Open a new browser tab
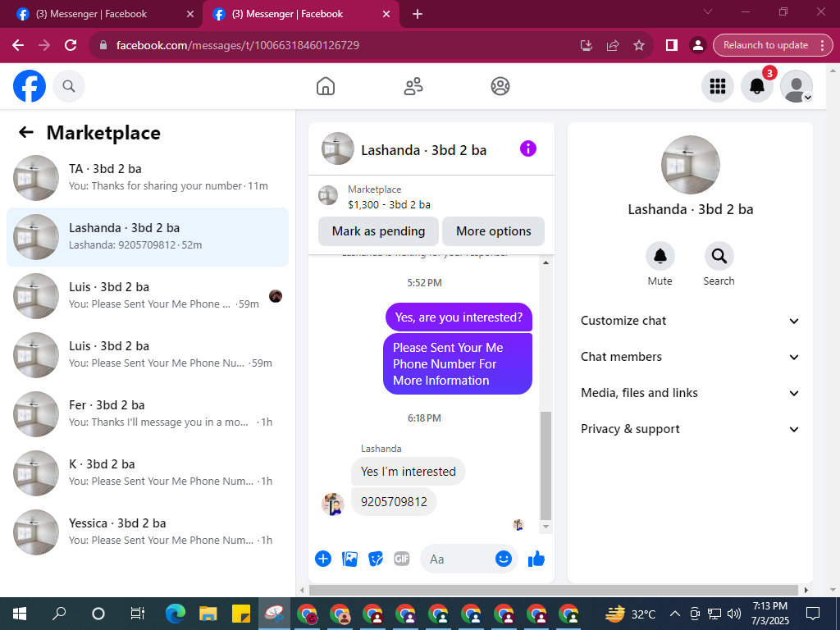This screenshot has width=840, height=630. pos(418,14)
